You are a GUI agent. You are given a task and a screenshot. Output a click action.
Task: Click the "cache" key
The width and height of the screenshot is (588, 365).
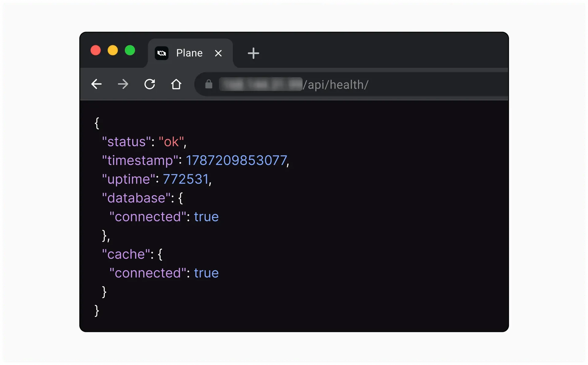coord(126,254)
